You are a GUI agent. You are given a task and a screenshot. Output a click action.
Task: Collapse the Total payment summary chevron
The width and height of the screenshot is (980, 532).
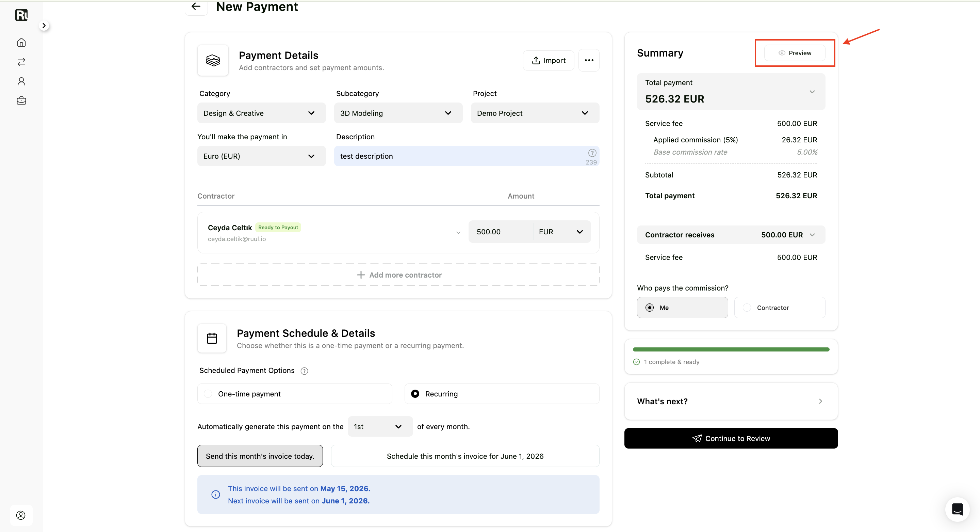coord(812,92)
